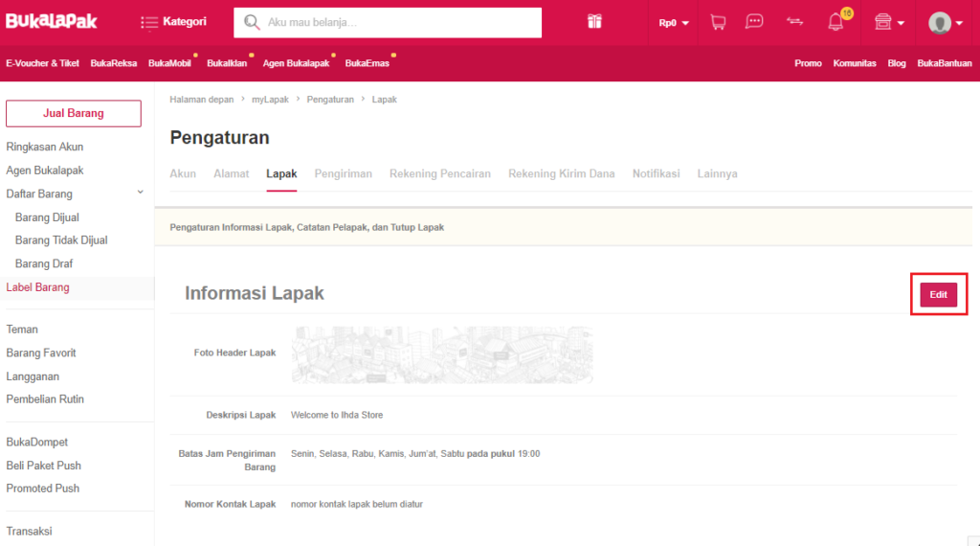Viewport: 980px width, 546px height.
Task: Go to myLapak breadcrumb
Action: [270, 100]
